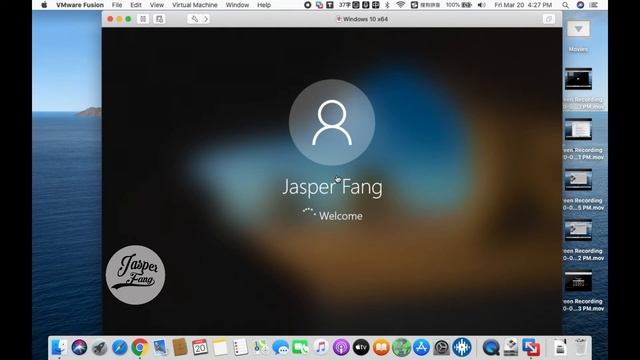The image size is (640, 360).
Task: Open Apple TV from the Dock
Action: tap(361, 347)
